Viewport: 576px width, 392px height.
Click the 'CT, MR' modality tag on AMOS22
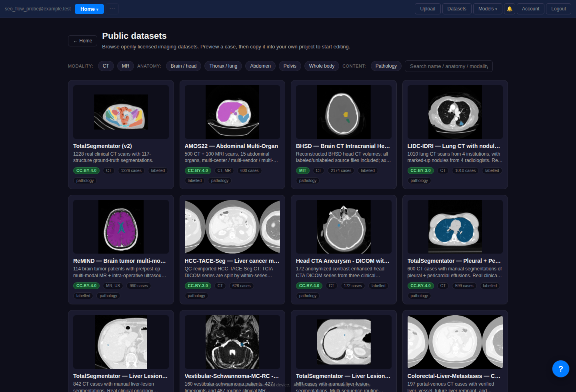(224, 170)
